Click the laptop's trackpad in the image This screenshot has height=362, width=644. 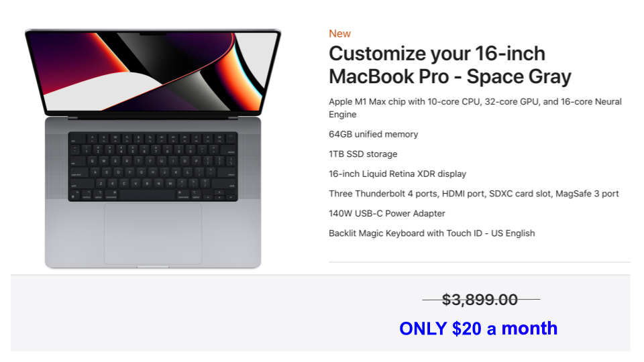pos(153,233)
